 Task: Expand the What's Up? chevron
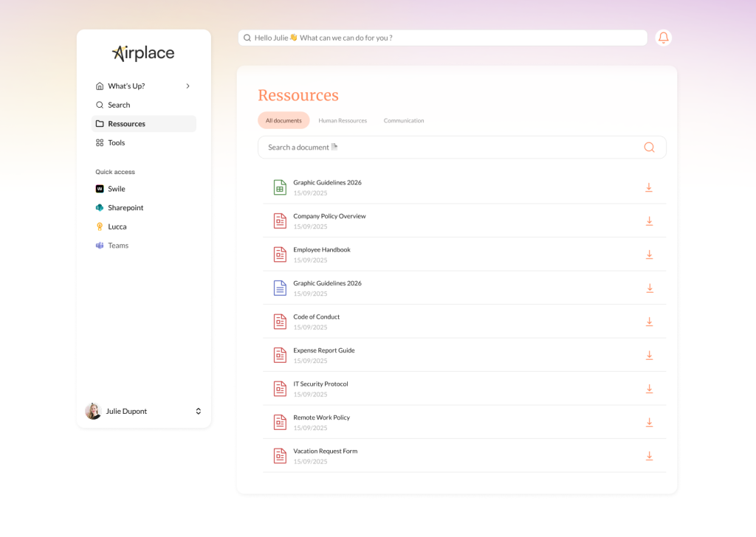[188, 86]
